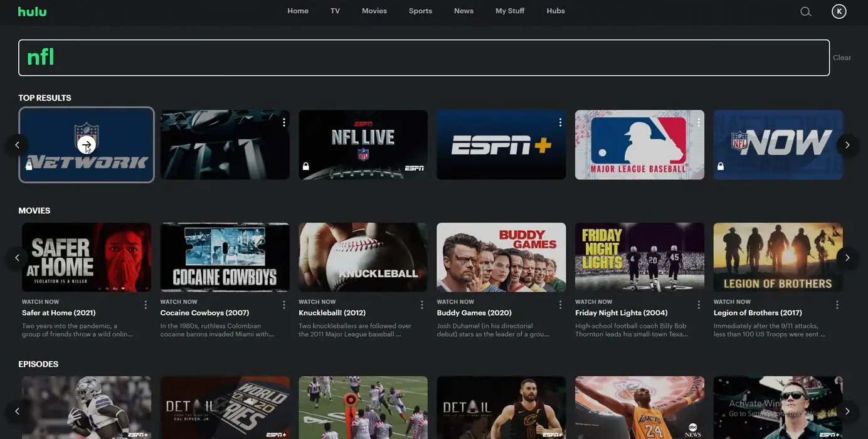Open the K profile avatar
The image size is (868, 439).
pyautogui.click(x=839, y=11)
